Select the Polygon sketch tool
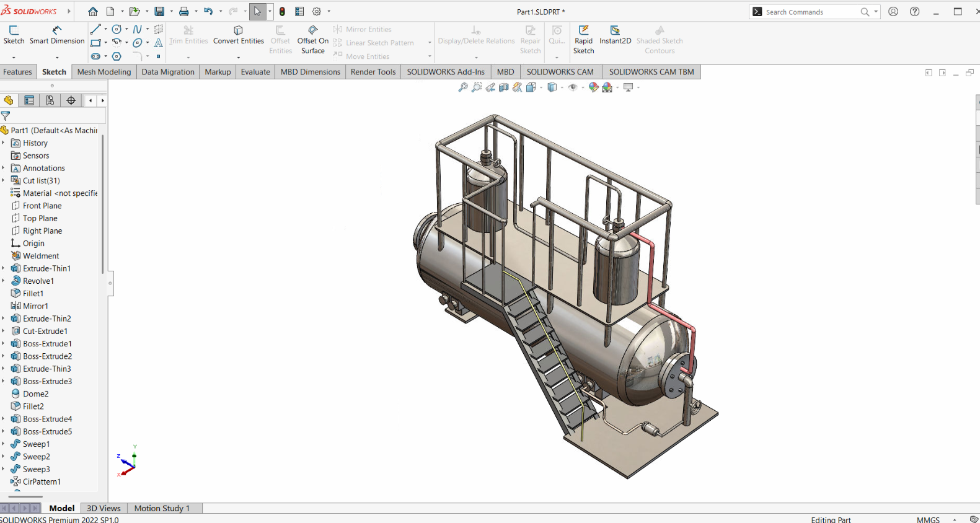980x523 pixels. click(x=117, y=56)
